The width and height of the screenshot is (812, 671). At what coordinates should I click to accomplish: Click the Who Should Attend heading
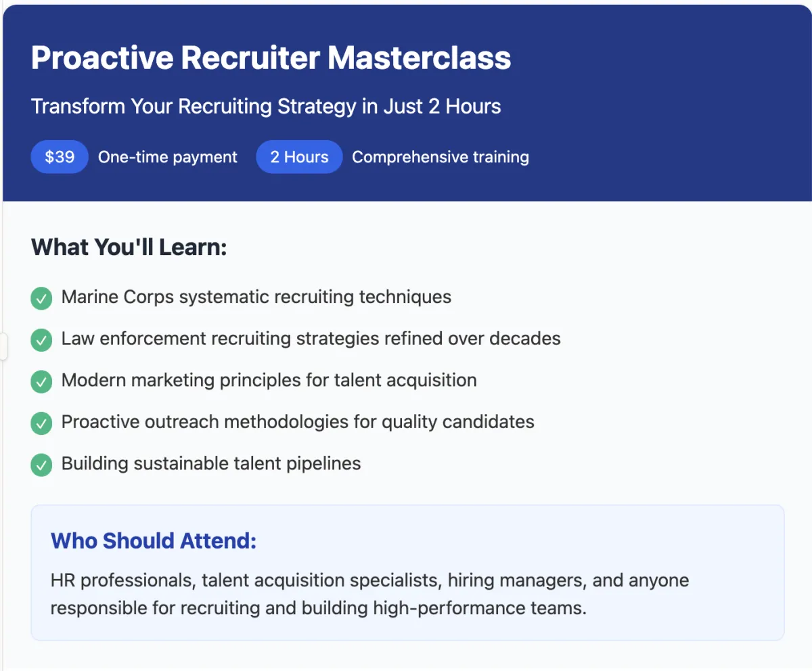point(154,541)
